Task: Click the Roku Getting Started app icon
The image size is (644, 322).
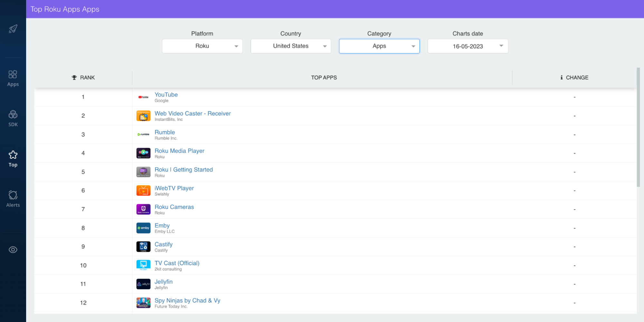Action: click(143, 172)
